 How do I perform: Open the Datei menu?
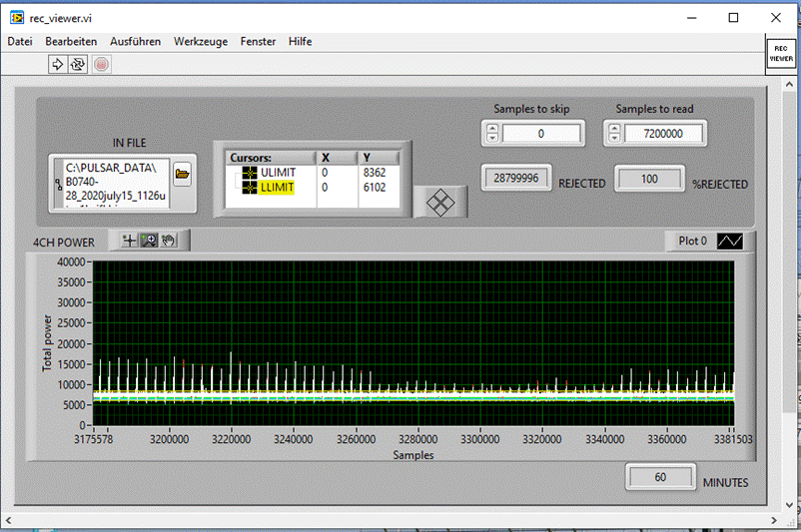point(20,41)
